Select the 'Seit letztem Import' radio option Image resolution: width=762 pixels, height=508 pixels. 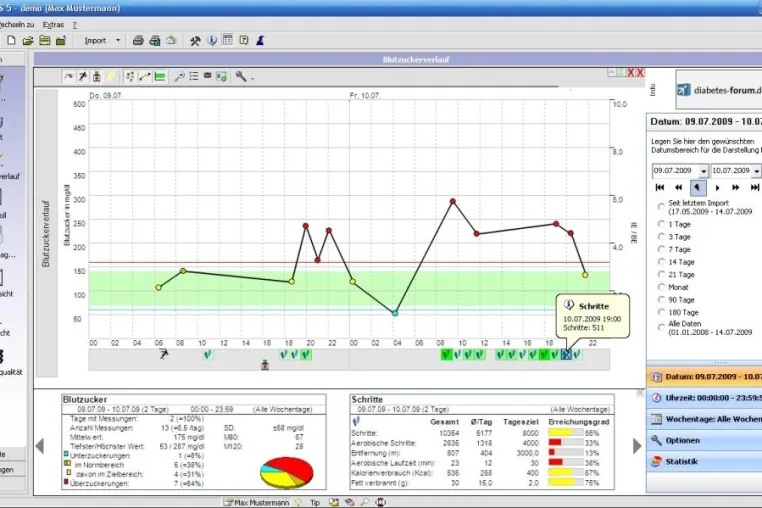[661, 207]
